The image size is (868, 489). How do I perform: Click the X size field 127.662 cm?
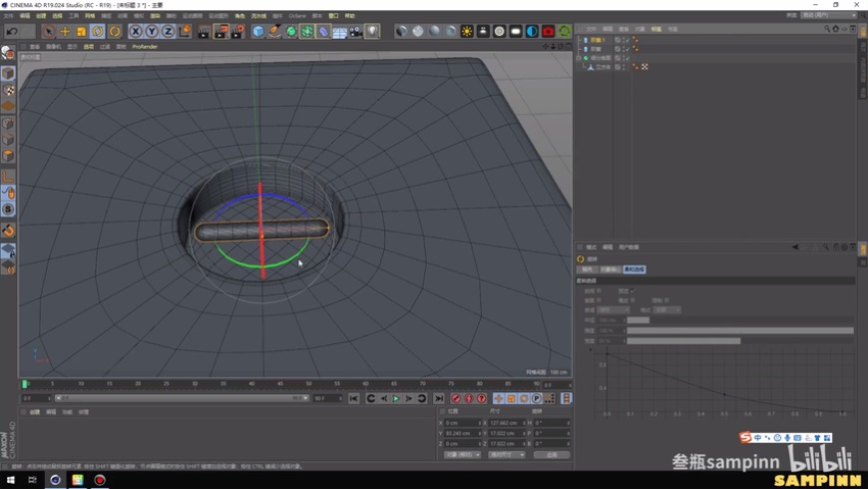(507, 422)
